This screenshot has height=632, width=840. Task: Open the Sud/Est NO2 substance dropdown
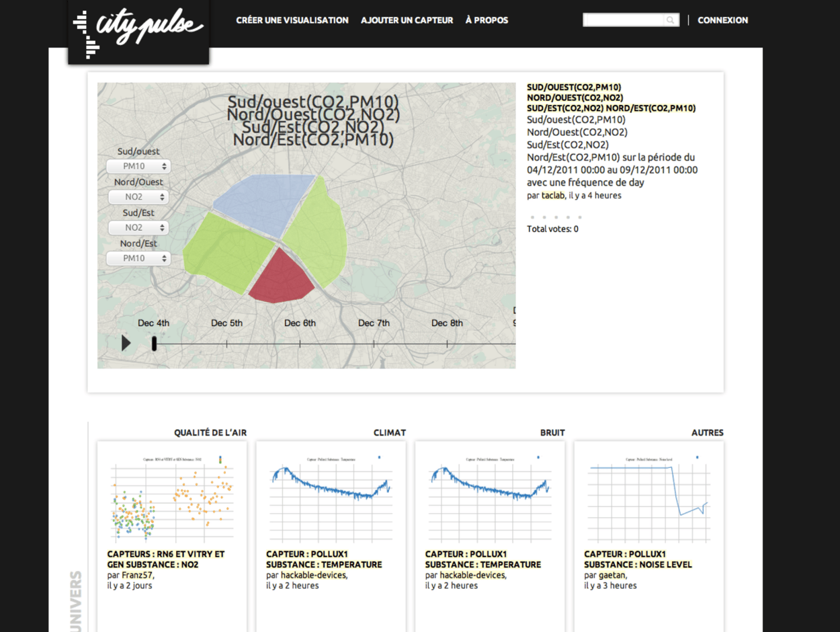138,227
